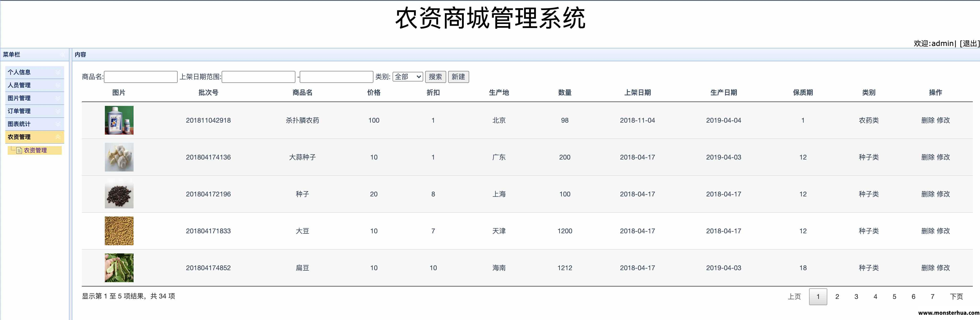Viewport: 980px width, 320px height.
Task: Delete the 杀扑膦农药 row via 删除
Action: (928, 120)
